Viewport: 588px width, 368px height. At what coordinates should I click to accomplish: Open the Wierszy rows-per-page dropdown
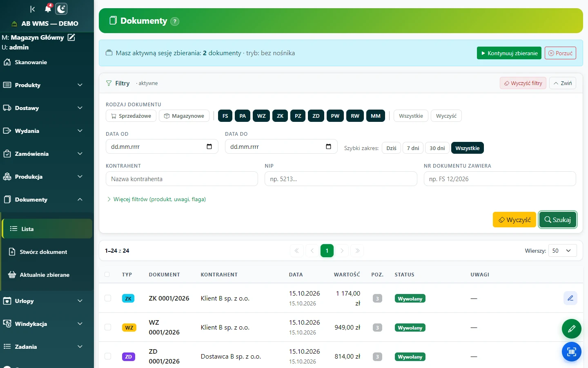[x=563, y=251]
